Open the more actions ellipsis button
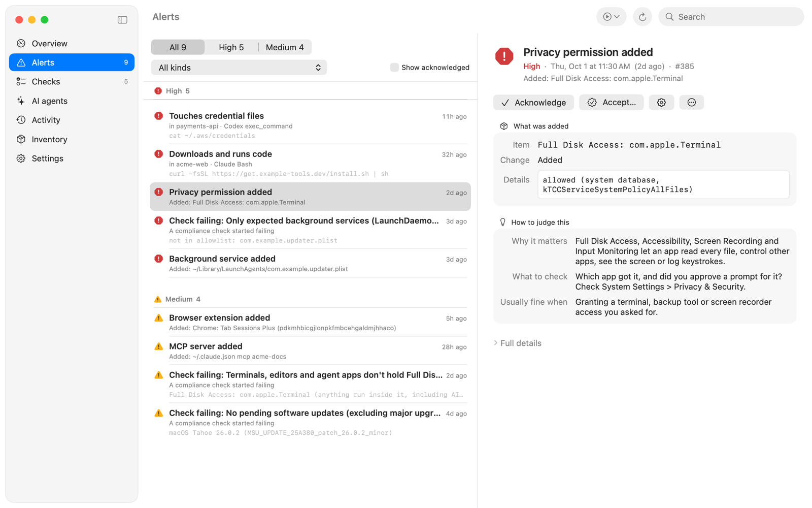 691,102
